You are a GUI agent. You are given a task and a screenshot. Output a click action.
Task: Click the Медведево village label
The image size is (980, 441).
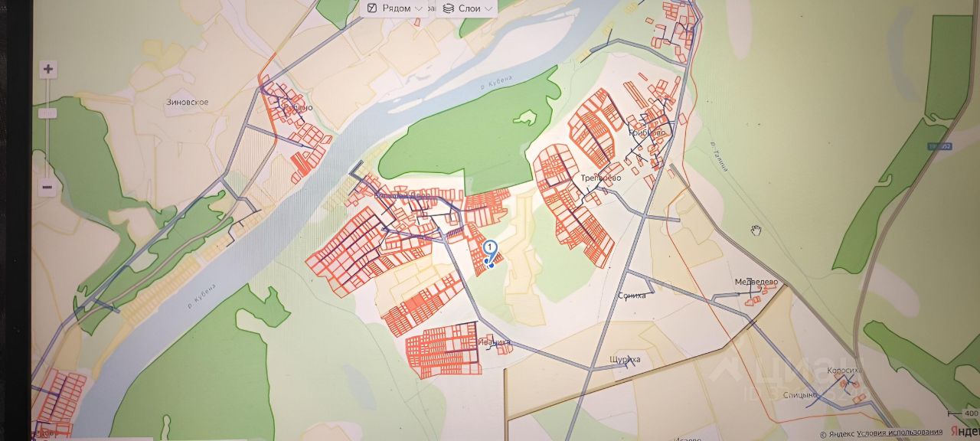pos(756,282)
